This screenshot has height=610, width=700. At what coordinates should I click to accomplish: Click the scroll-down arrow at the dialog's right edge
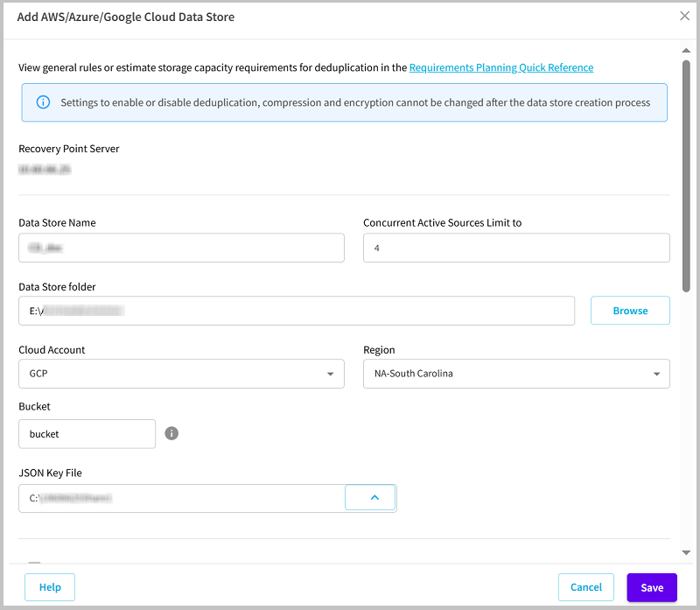(687, 552)
